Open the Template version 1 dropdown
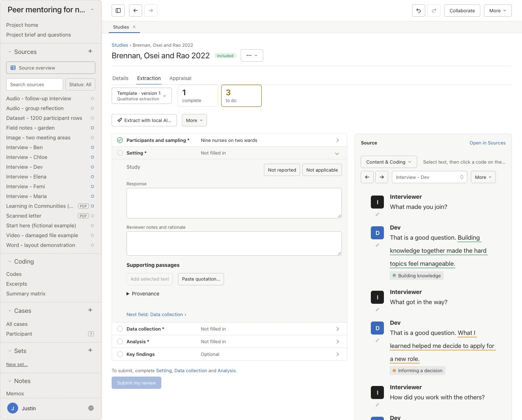522x420 pixels. pos(142,96)
